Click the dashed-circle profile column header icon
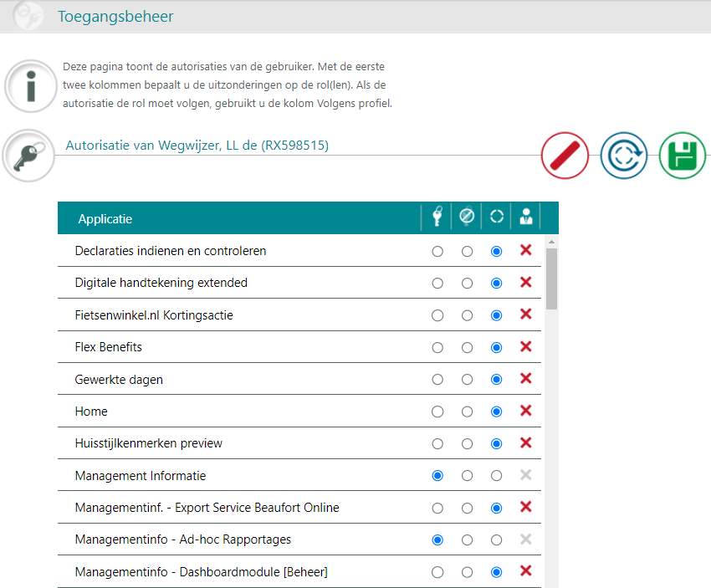Screen dimensions: 711x588 tap(497, 217)
